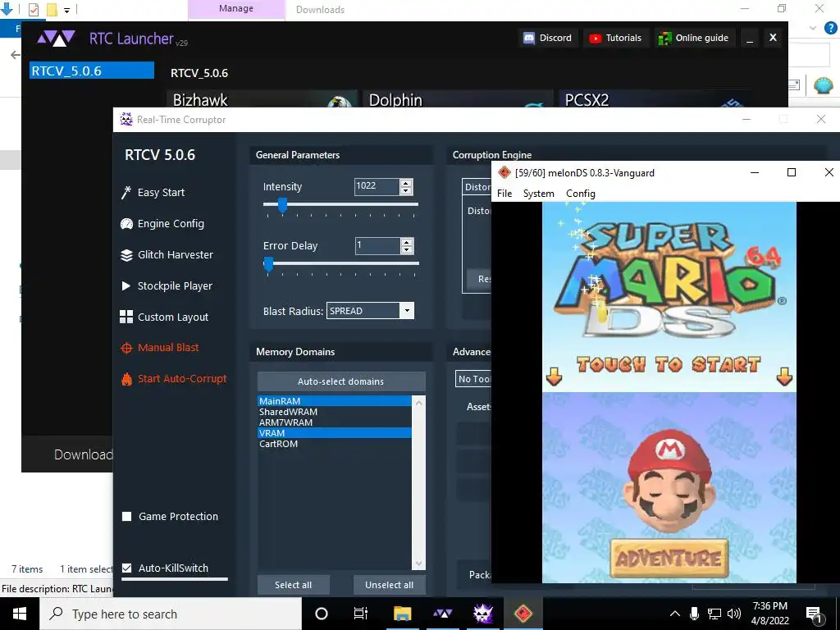Click melonDS title bar icon

(504, 172)
